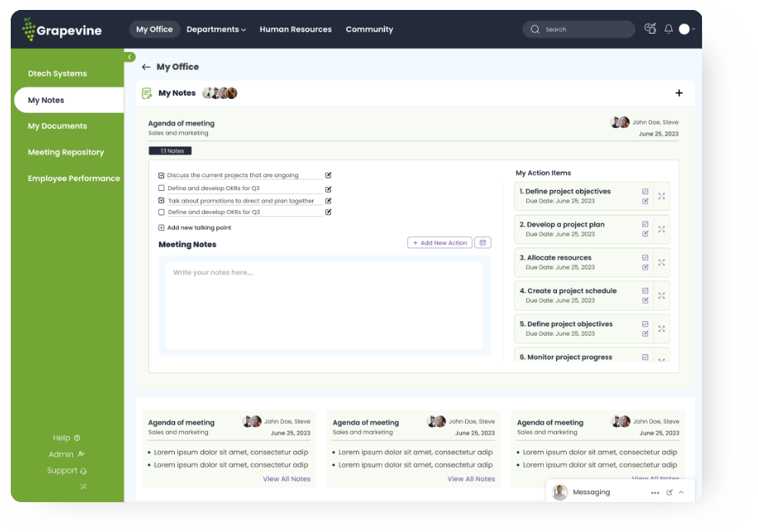758x532 pixels.
Task: Open the calendar icon beside Add New Action
Action: 483,243
